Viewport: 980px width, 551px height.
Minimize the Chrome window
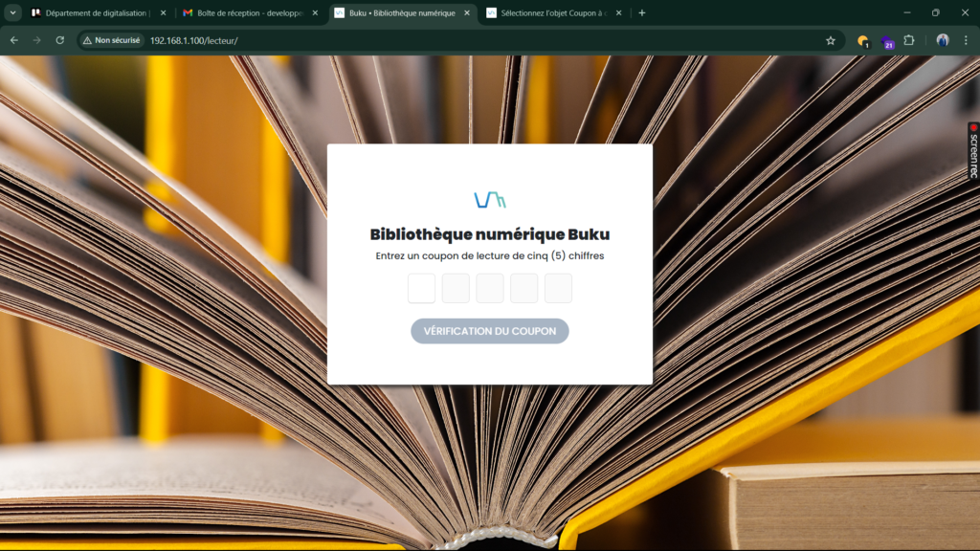907,12
